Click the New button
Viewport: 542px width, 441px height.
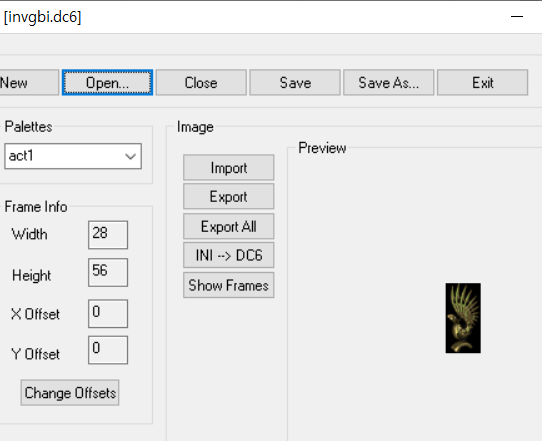point(29,83)
